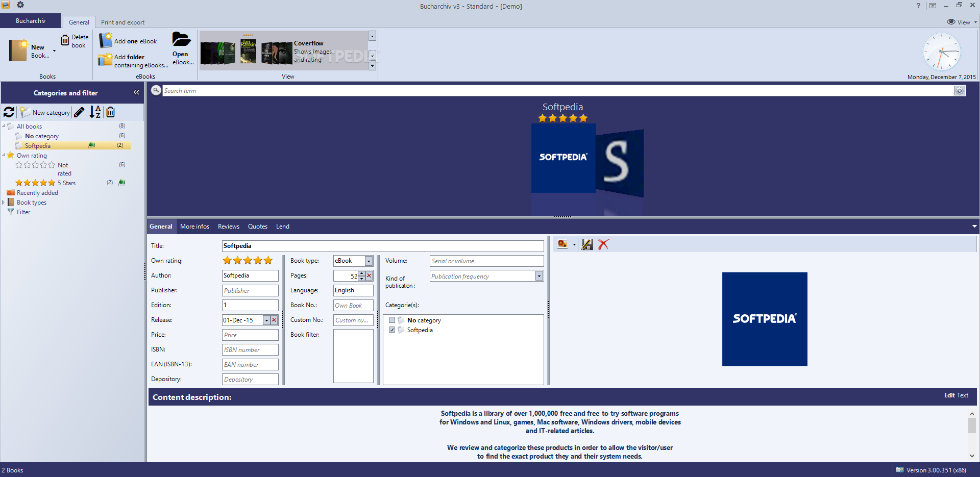Select the Coverflow view option
The width and height of the screenshot is (980, 477).
[284, 51]
